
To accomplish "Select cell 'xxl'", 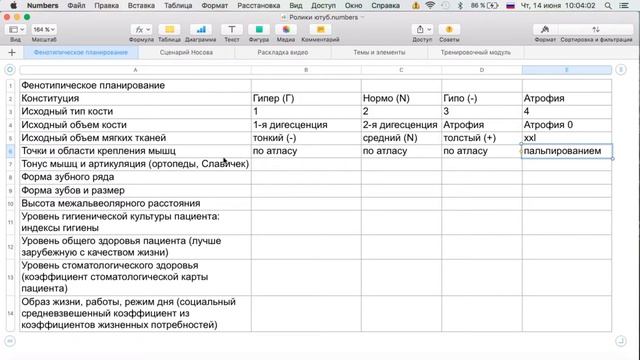I will click(567, 138).
